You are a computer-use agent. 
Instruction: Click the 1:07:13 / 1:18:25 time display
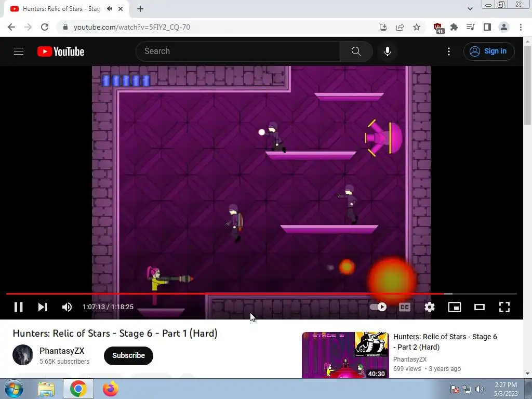click(108, 307)
